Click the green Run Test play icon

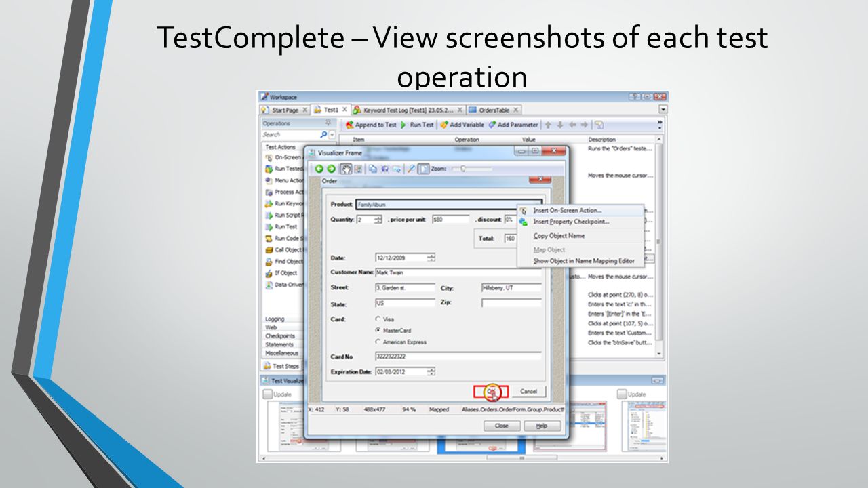[x=403, y=125]
